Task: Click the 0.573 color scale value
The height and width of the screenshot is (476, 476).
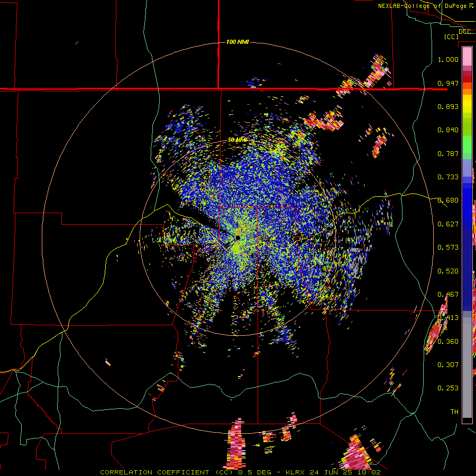Action: [448, 248]
